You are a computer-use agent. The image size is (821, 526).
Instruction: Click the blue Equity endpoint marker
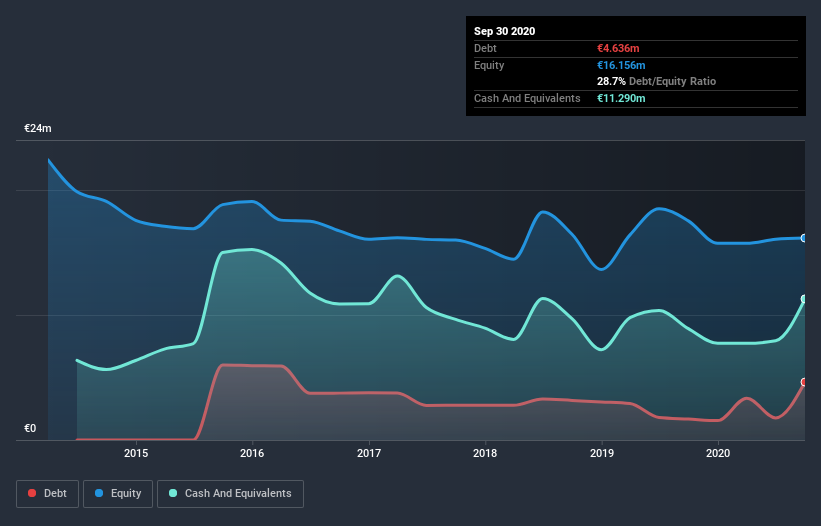point(804,238)
